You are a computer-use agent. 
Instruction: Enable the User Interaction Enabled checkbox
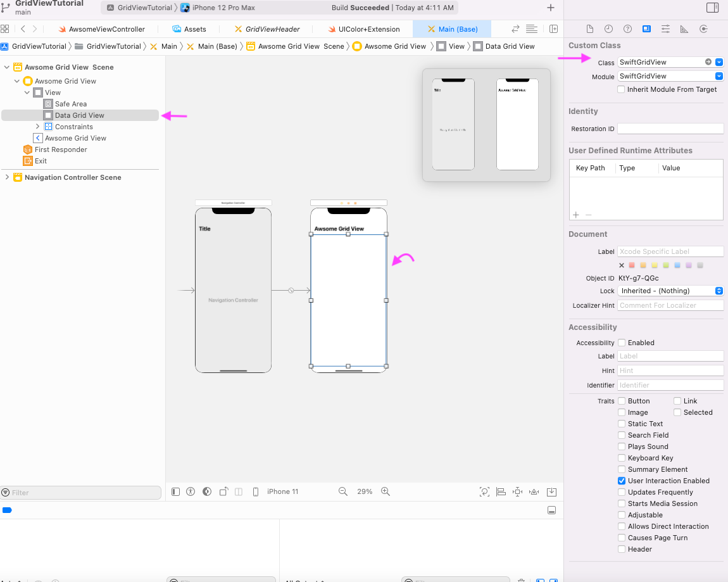point(622,481)
